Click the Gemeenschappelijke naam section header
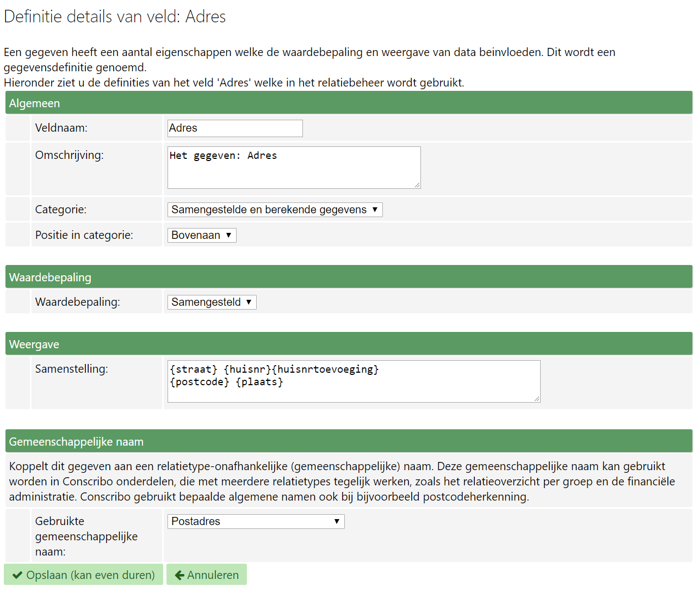This screenshot has height=592, width=700. pyautogui.click(x=349, y=441)
